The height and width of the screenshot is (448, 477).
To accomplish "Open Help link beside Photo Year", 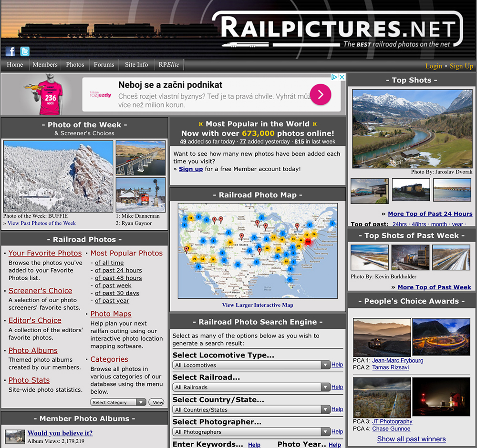I will tap(335, 445).
